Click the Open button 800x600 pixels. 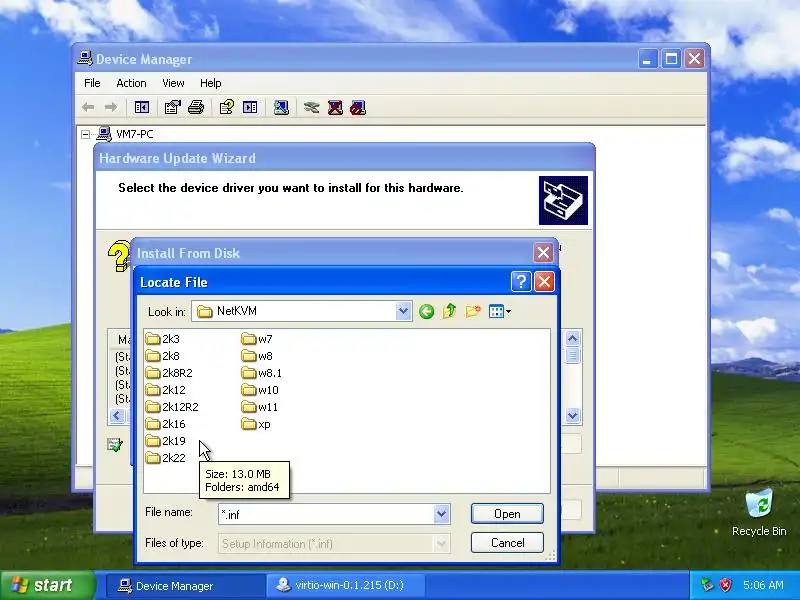(507, 514)
